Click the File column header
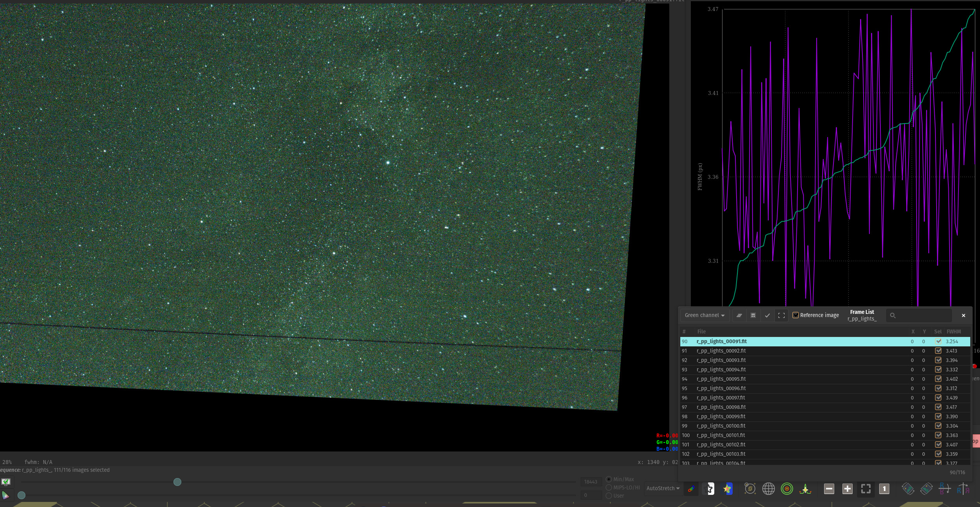Screen dimensions: 980x507 coord(701,331)
